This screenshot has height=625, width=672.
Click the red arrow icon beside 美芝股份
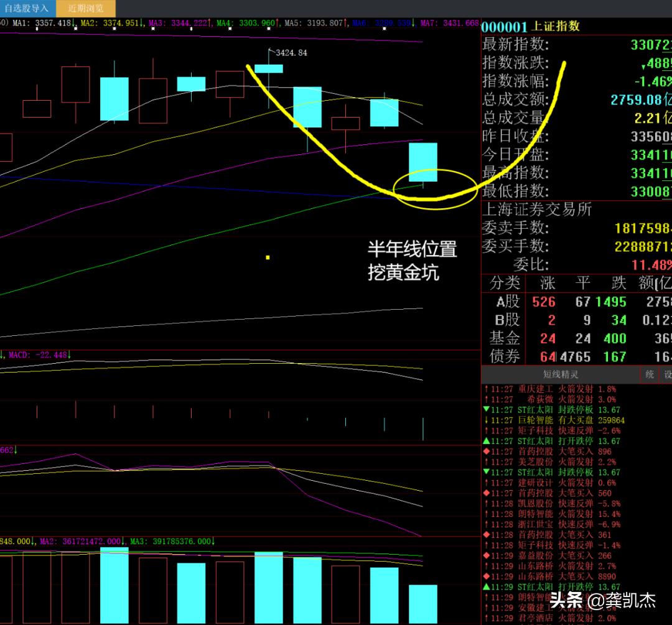(486, 462)
